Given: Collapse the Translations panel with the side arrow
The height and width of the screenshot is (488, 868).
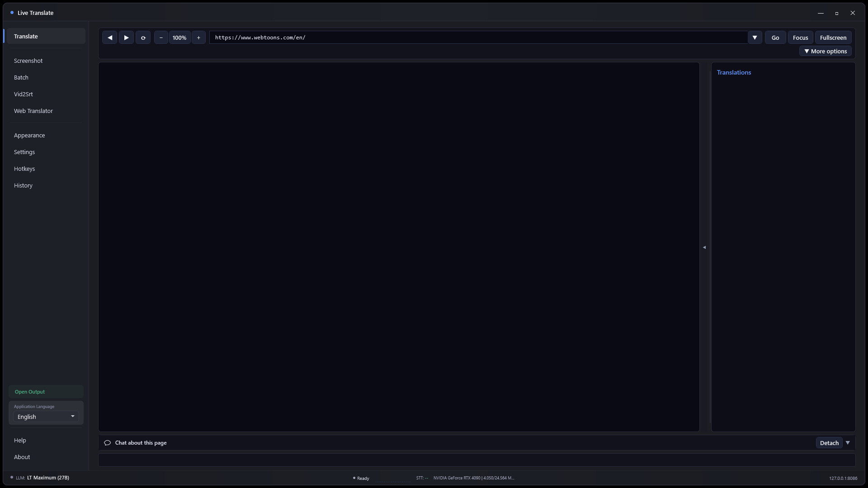Looking at the screenshot, I should click(704, 247).
